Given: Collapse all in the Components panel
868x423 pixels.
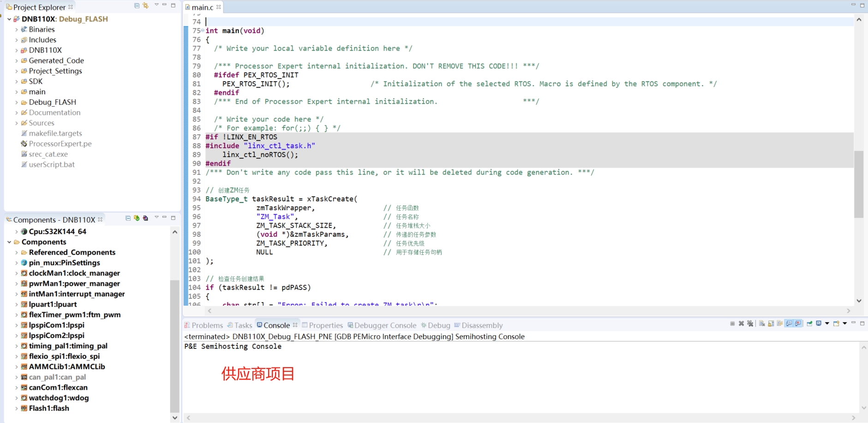Looking at the screenshot, I should tap(128, 218).
